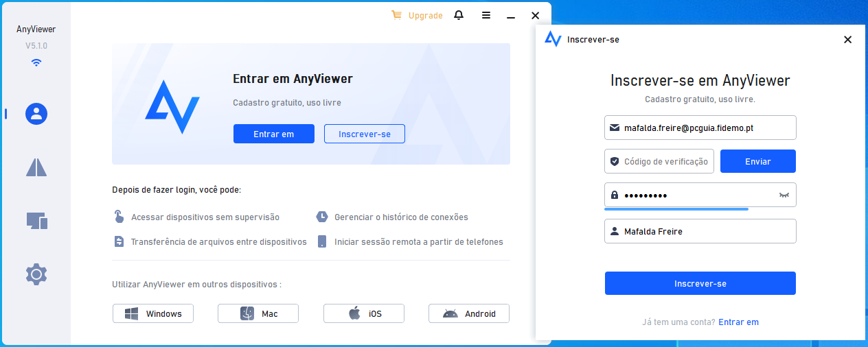Click 'Gerenciar o histórico de conexões' text
The width and height of the screenshot is (868, 347).
tap(401, 217)
